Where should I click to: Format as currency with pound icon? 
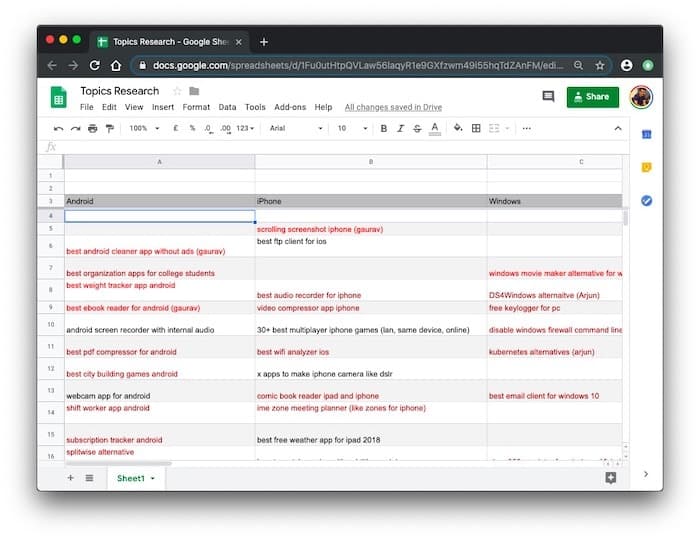[175, 128]
